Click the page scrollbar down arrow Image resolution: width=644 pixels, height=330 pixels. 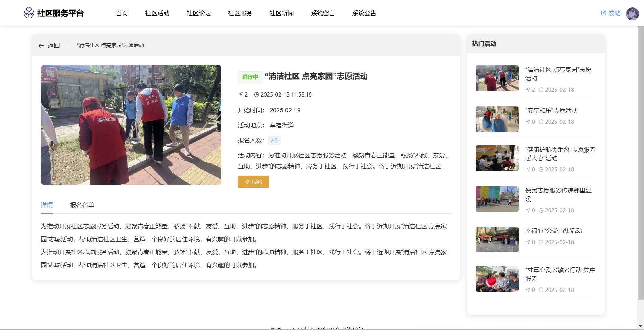point(640,326)
